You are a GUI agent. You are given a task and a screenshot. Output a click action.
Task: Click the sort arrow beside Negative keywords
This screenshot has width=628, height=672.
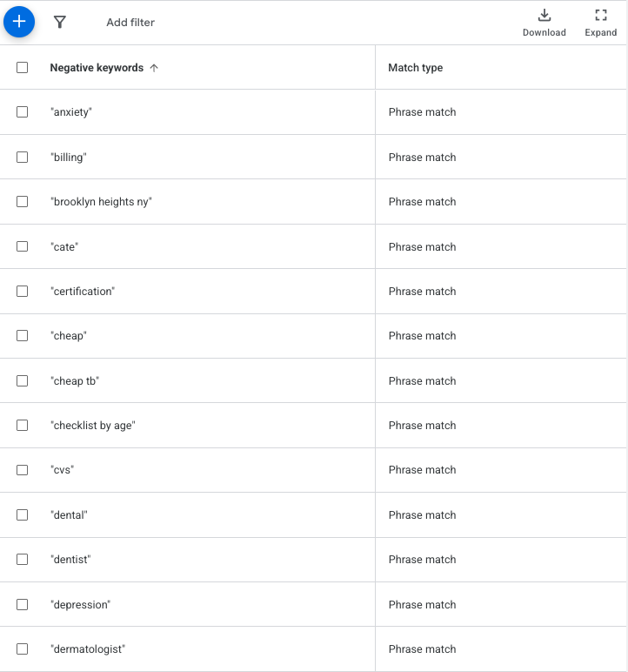(154, 68)
